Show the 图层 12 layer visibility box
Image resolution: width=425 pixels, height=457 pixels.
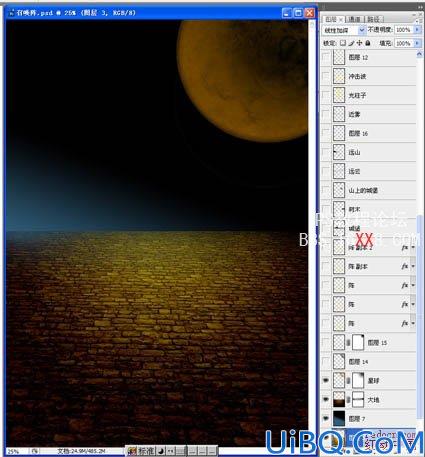tap(326, 57)
